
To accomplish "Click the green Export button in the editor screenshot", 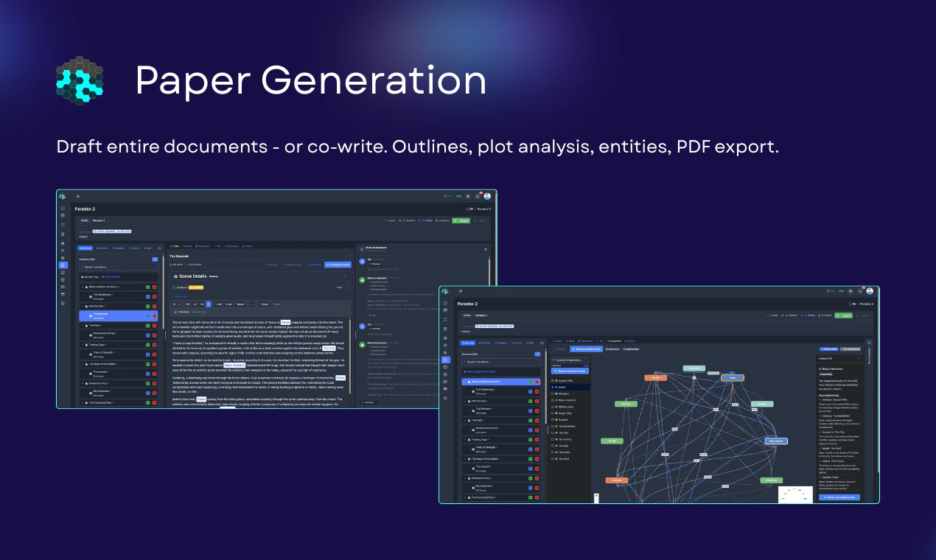I will [x=461, y=221].
